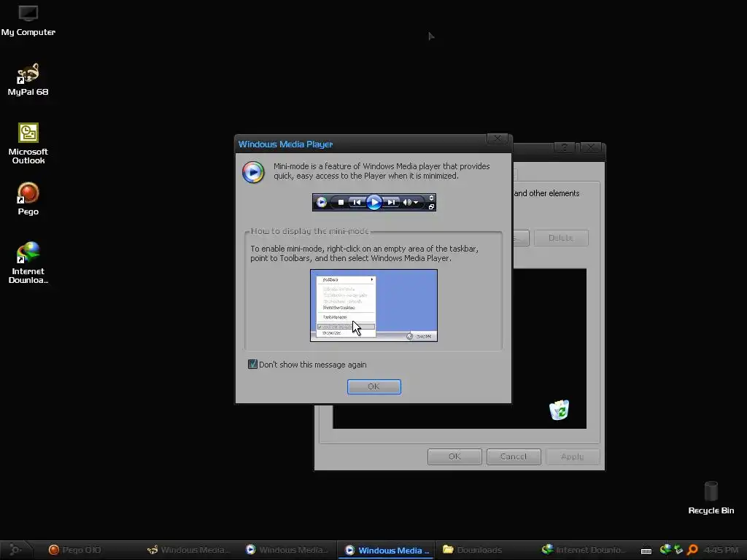This screenshot has height=560, width=747.
Task: Click the 4:45 PM system clock
Action: [721, 550]
